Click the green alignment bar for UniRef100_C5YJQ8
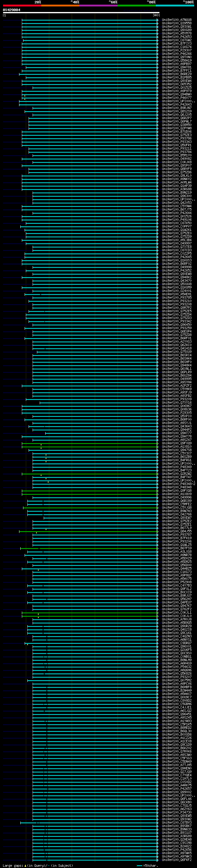Screen dimensions: 197x868 coord(90,508)
